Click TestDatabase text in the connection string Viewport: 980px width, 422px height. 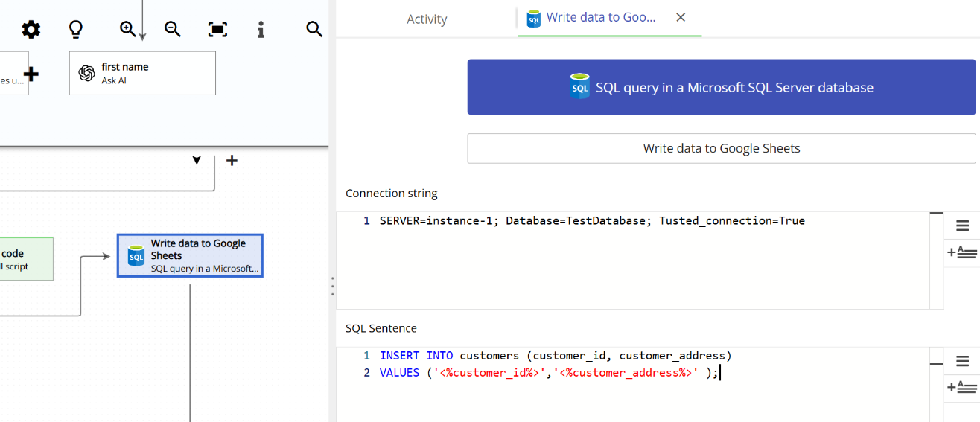[607, 221]
